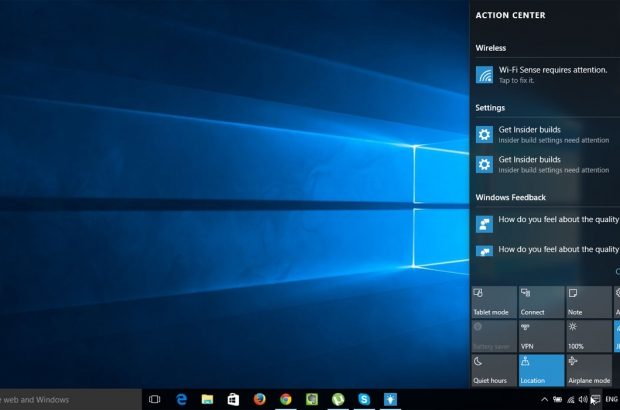Open Skype from the taskbar
This screenshot has height=410, width=620.
(364, 399)
